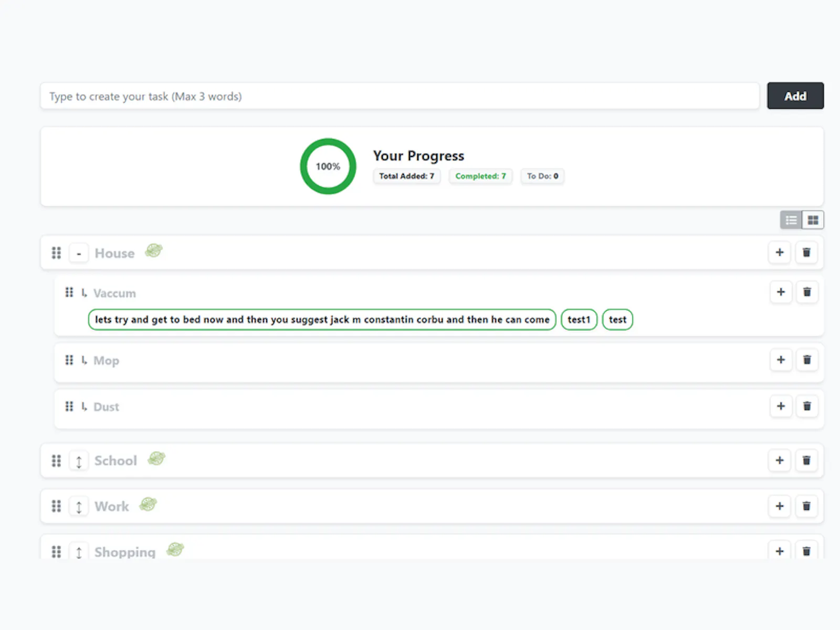Viewport: 840px width, 630px height.
Task: Click the Completed: 7 badge
Action: click(480, 176)
